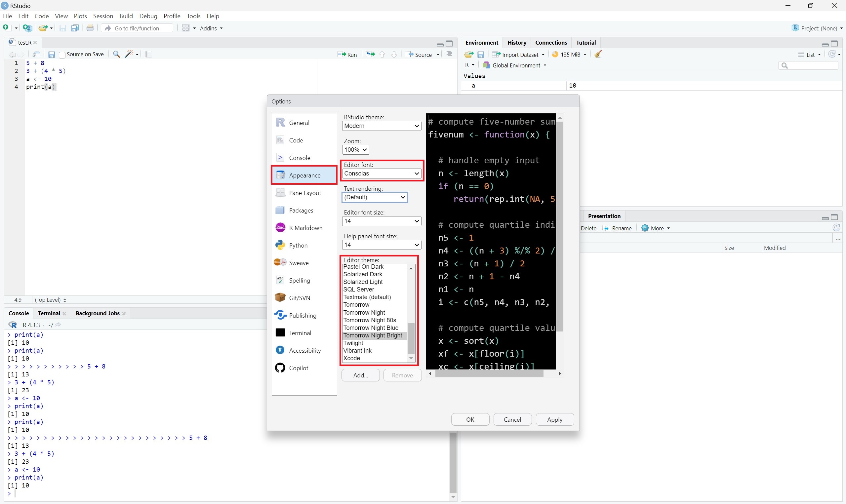Click the re-run previous code icon

[x=371, y=54]
